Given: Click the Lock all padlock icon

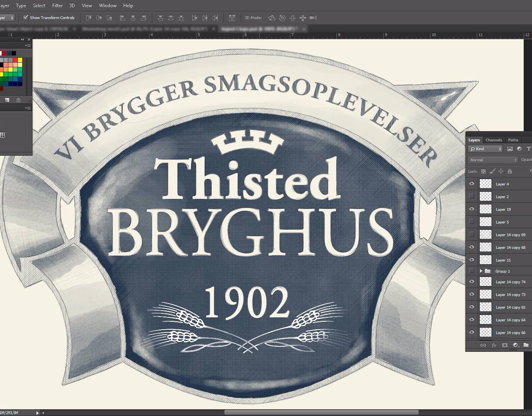Looking at the screenshot, I should [510, 172].
